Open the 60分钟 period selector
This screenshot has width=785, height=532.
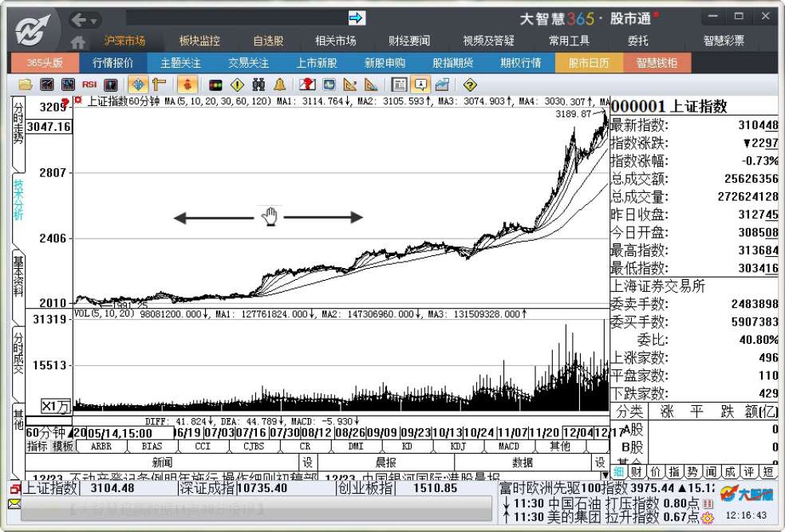(x=49, y=432)
